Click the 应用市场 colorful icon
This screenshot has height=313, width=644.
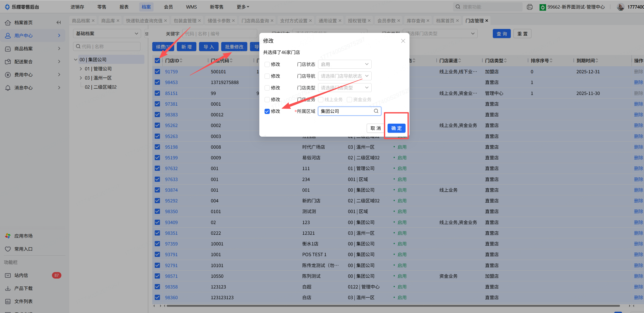(8, 236)
